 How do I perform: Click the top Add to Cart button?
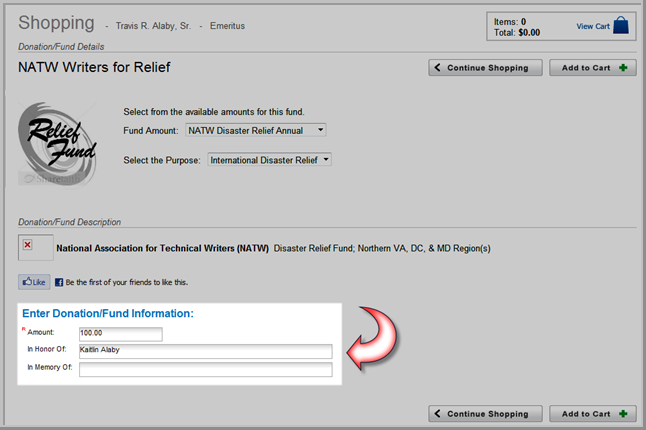tap(592, 68)
